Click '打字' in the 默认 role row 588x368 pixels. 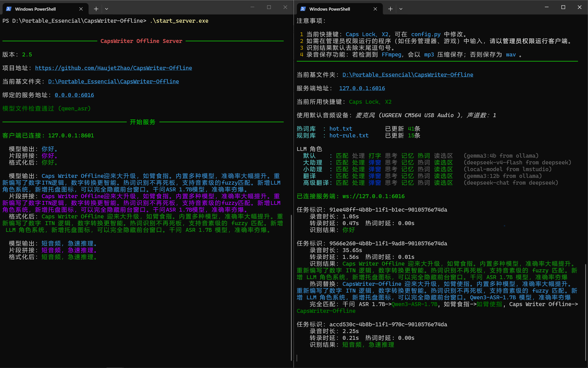pos(375,156)
